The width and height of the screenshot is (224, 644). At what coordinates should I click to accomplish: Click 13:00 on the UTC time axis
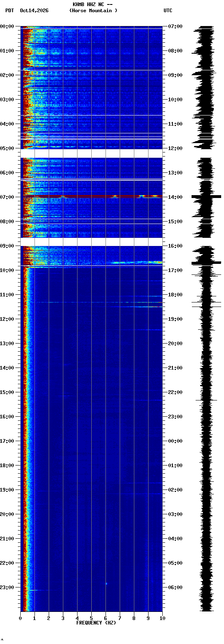pos(175,173)
